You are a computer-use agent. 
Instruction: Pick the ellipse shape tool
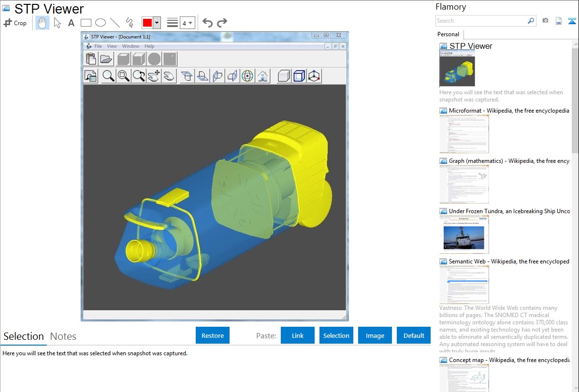tap(100, 23)
